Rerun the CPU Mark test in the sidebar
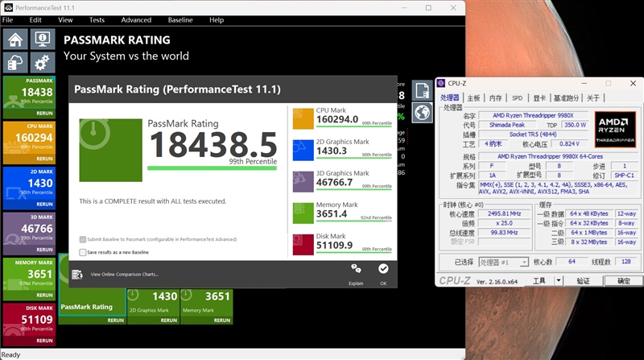Screen dimensions: 644x360 coord(44,158)
